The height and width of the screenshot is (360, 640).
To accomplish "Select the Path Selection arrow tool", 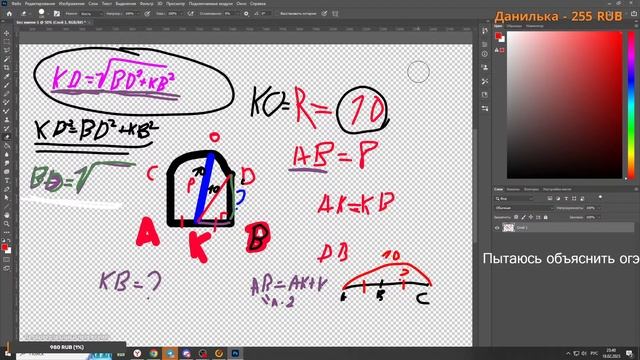I will point(7,198).
